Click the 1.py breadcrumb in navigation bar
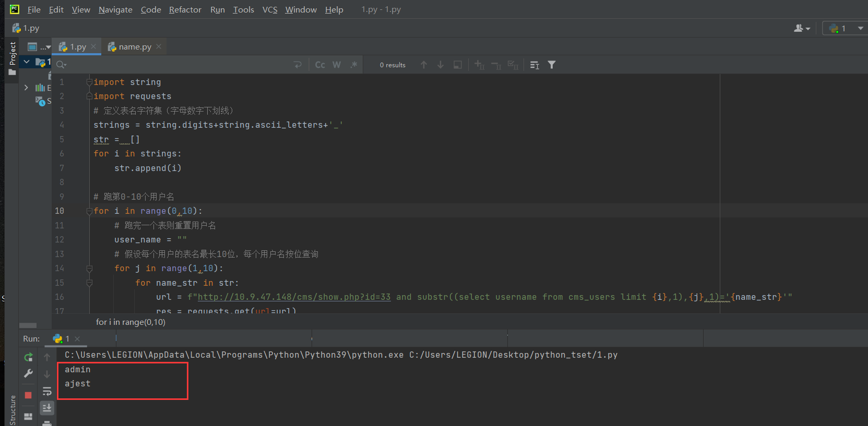Viewport: 868px width, 426px height. click(26, 28)
